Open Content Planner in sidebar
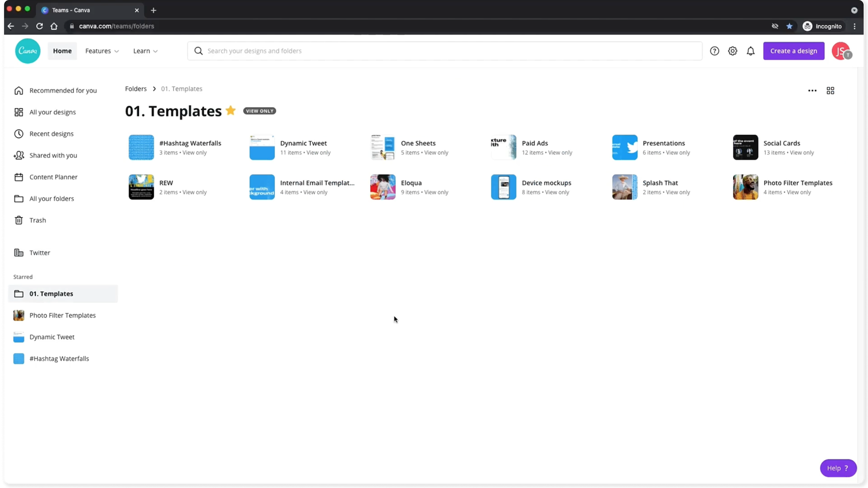The image size is (868, 488). pyautogui.click(x=53, y=177)
